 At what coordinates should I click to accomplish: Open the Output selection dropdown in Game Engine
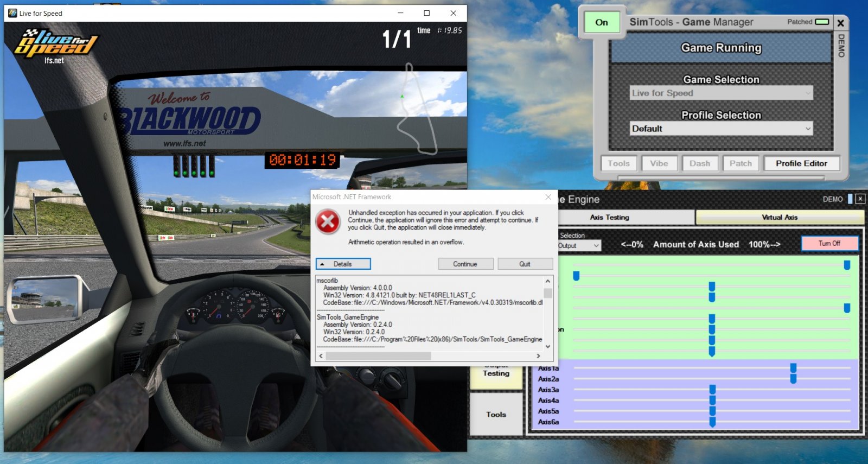point(579,245)
